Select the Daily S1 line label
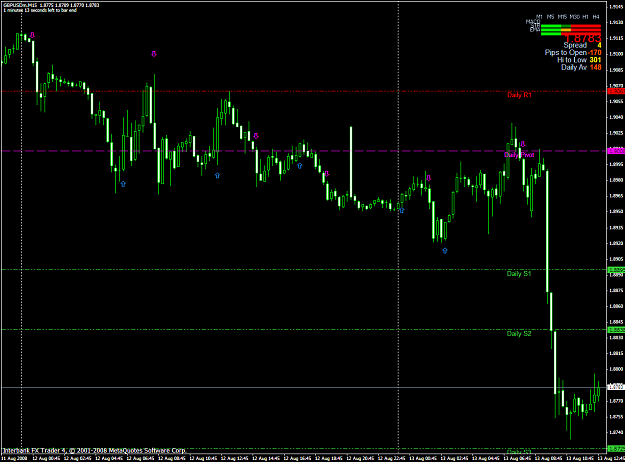This screenshot has height=462, width=625. coord(519,273)
